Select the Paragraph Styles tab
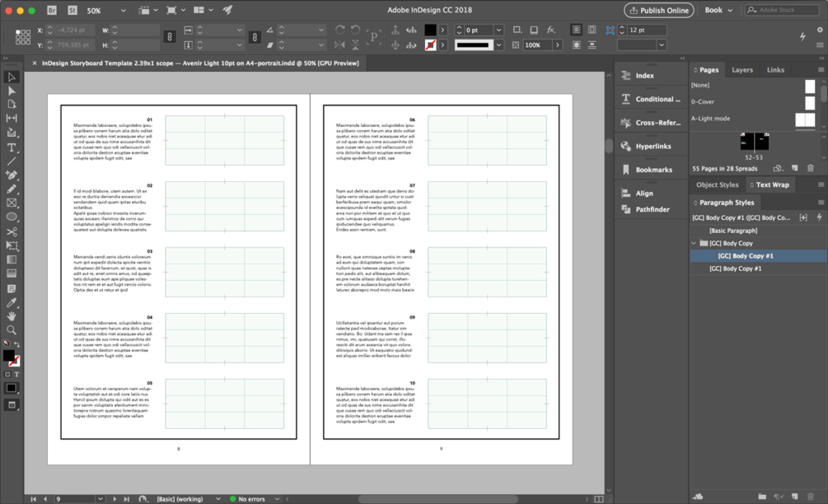828x504 pixels. point(723,203)
